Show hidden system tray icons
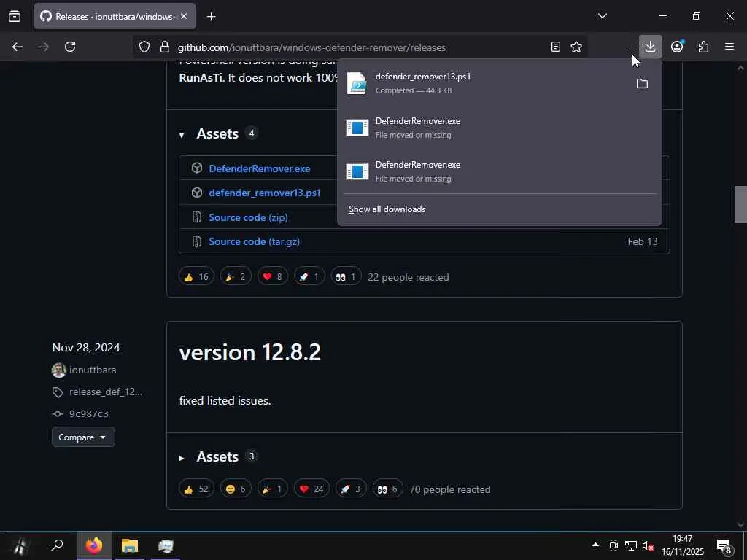747x560 pixels. point(595,545)
